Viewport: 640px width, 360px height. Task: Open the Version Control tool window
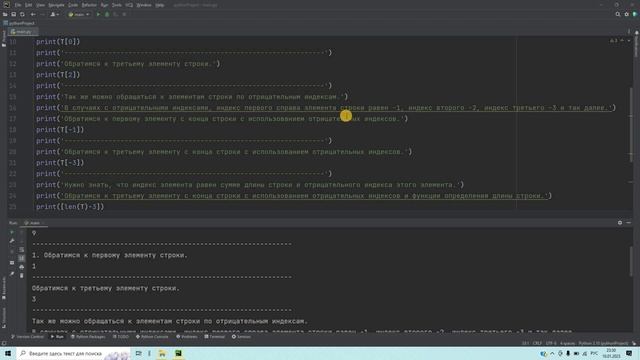point(27,337)
